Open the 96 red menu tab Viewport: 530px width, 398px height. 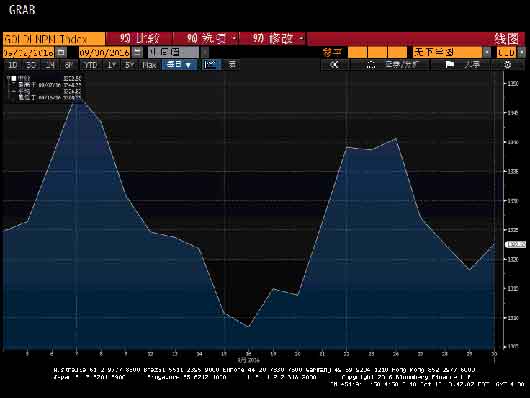click(x=207, y=39)
